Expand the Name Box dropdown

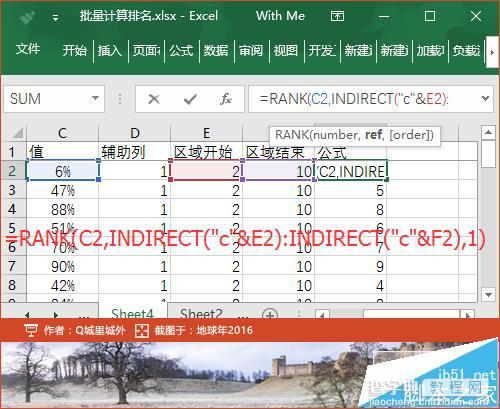coord(95,98)
